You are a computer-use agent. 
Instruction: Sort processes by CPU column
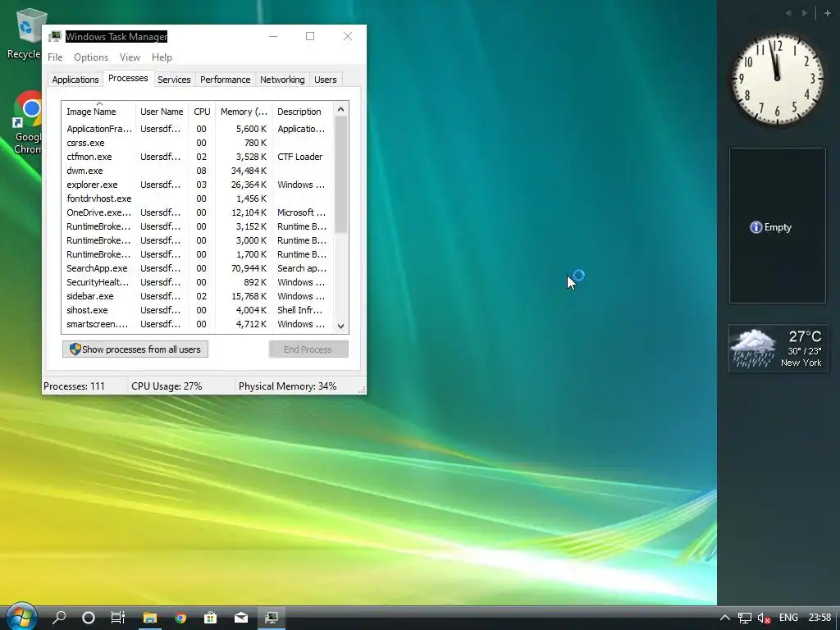point(202,112)
